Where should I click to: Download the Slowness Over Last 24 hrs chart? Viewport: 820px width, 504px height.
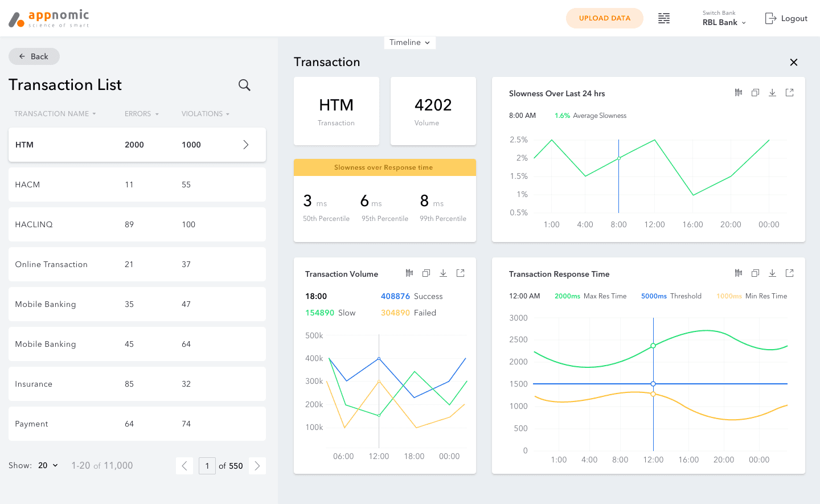click(x=772, y=92)
